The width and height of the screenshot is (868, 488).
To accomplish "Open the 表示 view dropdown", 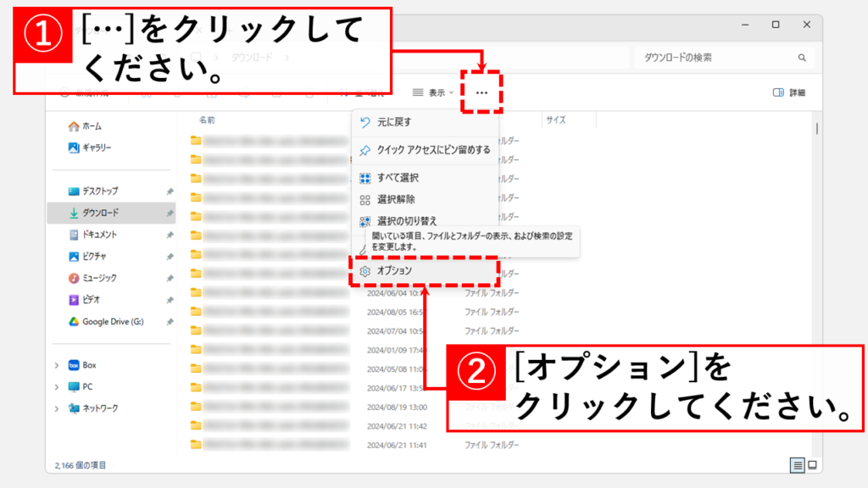I will tap(433, 92).
